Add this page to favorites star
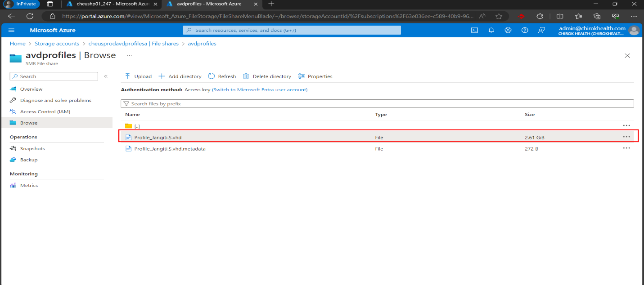 pos(499,16)
